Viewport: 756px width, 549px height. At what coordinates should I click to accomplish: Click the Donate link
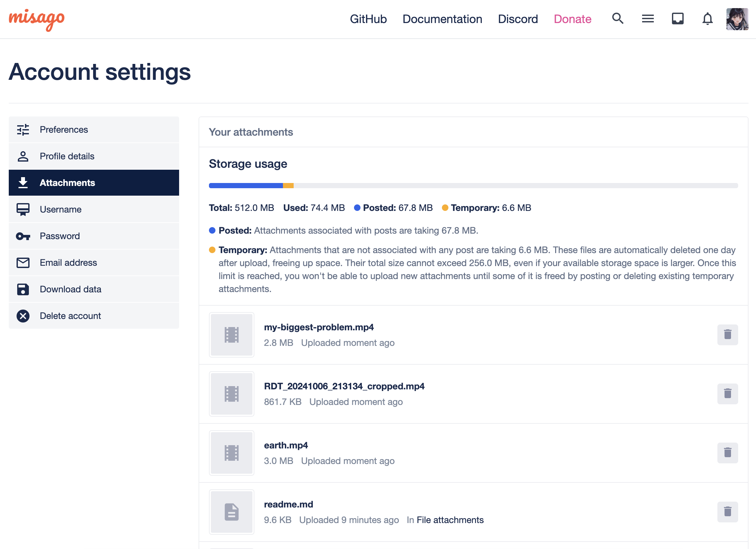point(572,19)
